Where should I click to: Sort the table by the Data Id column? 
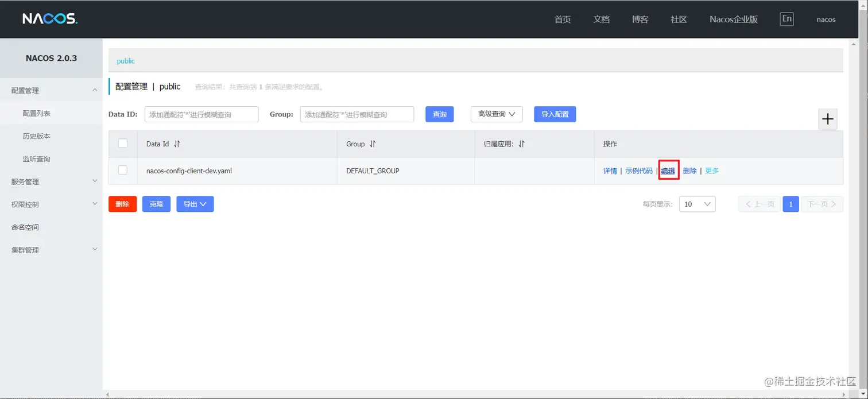pos(177,144)
